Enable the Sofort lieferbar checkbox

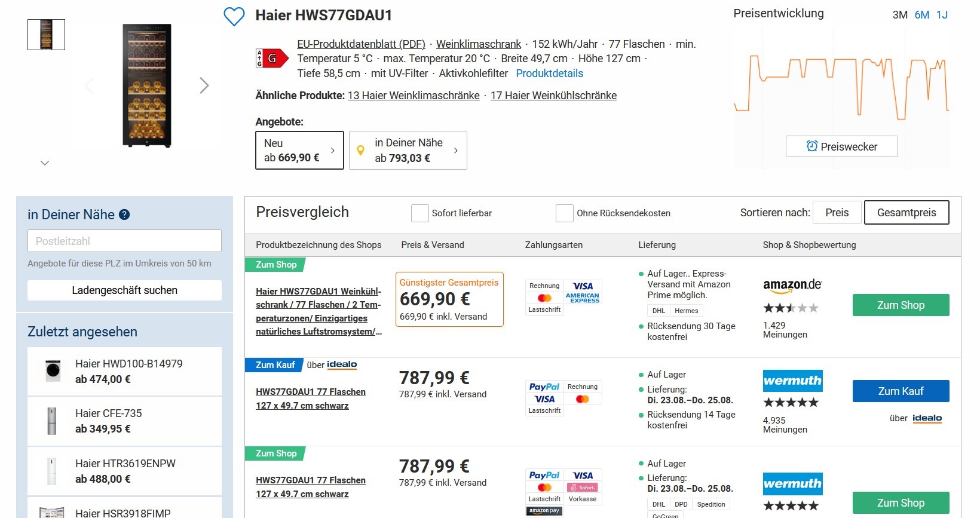(x=420, y=213)
